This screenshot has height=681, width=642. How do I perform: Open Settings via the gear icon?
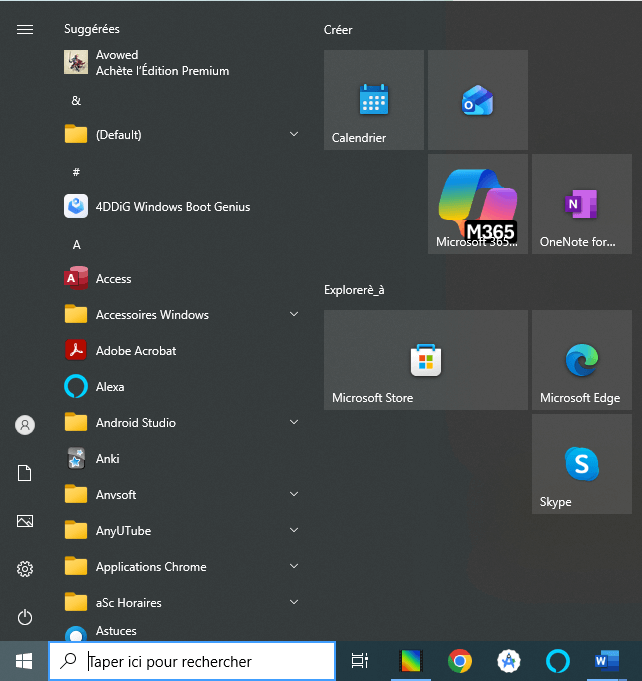point(25,569)
